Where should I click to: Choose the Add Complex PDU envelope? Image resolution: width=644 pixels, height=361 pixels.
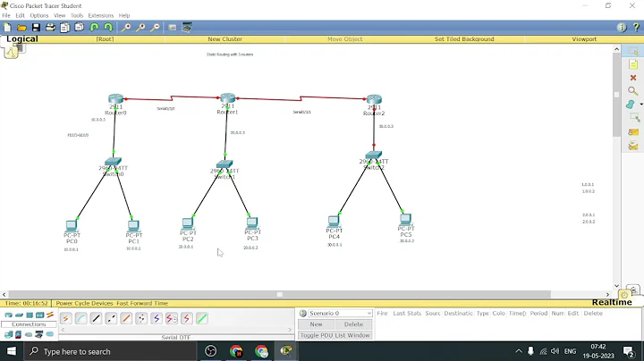tap(633, 146)
